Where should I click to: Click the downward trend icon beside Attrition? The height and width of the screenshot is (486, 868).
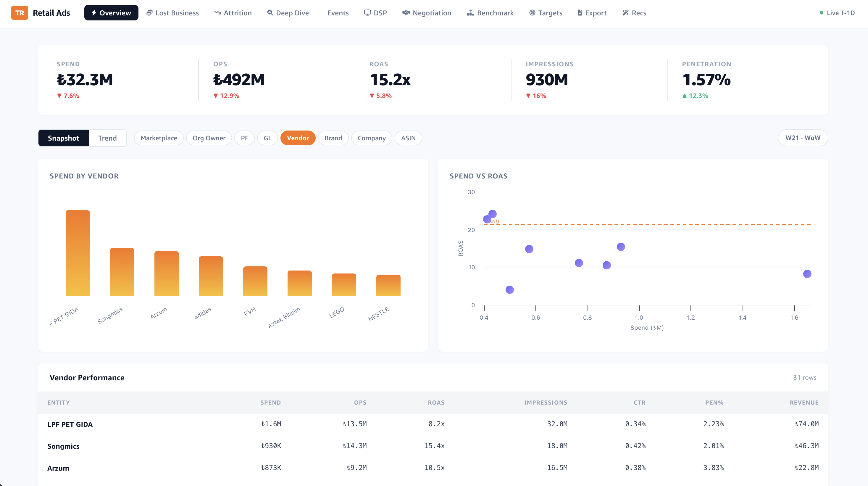(x=218, y=13)
